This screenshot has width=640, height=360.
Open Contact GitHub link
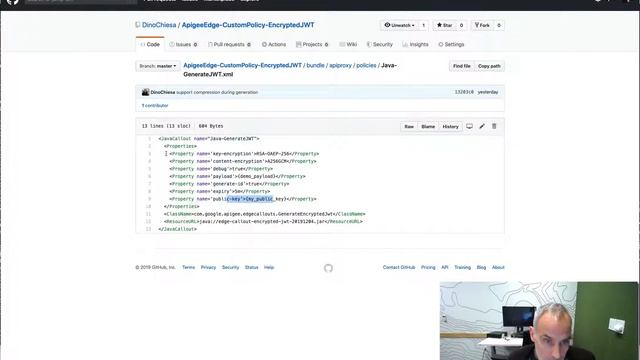coord(399,267)
